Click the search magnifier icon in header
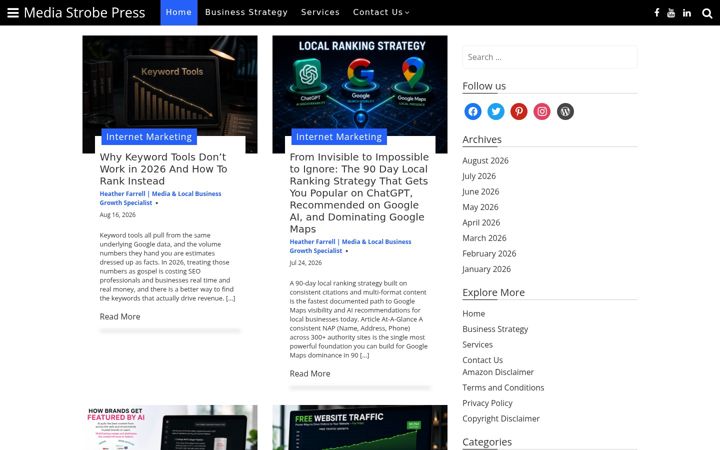This screenshot has width=720, height=450. click(x=707, y=13)
